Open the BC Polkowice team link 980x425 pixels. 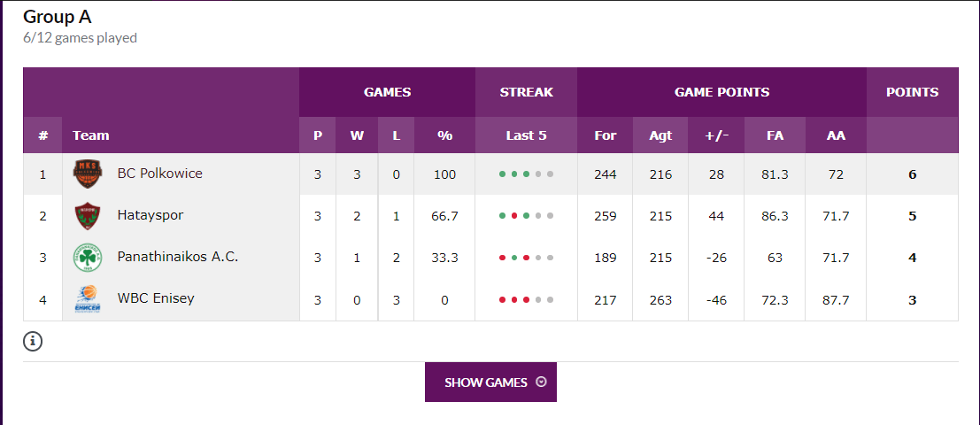coord(159,174)
